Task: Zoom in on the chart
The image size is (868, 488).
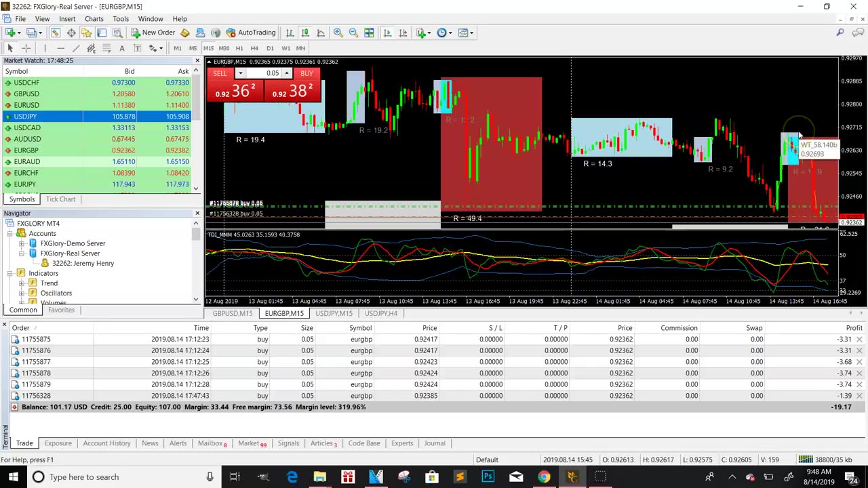Action: point(338,33)
